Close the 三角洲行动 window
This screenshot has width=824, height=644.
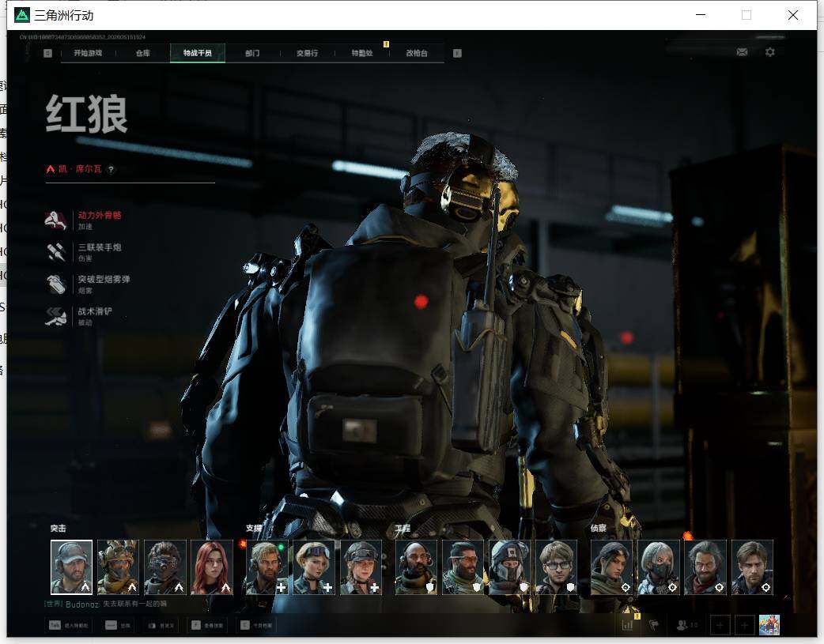[793, 15]
